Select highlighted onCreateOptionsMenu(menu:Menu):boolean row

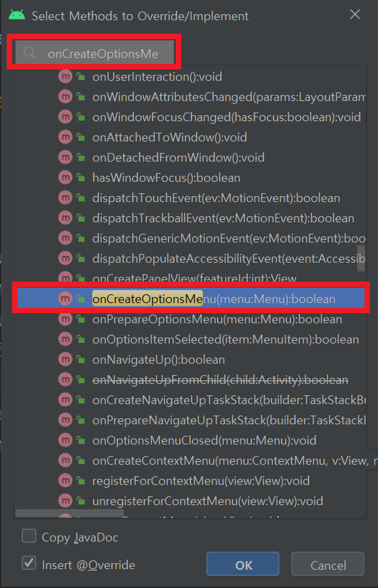pyautogui.click(x=190, y=299)
